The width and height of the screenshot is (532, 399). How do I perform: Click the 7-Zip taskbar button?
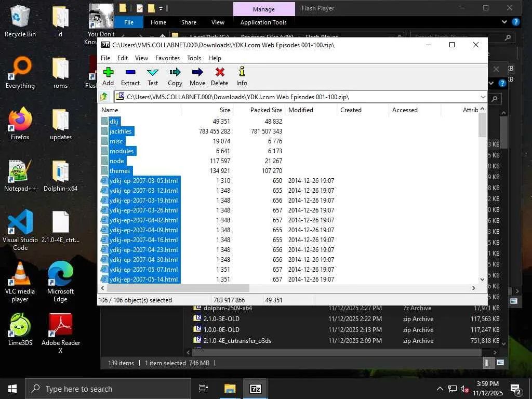point(256,389)
